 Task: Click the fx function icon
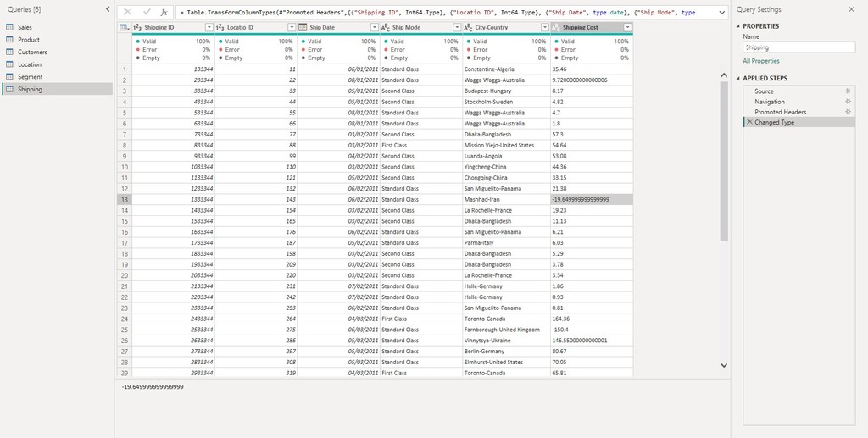(x=164, y=12)
